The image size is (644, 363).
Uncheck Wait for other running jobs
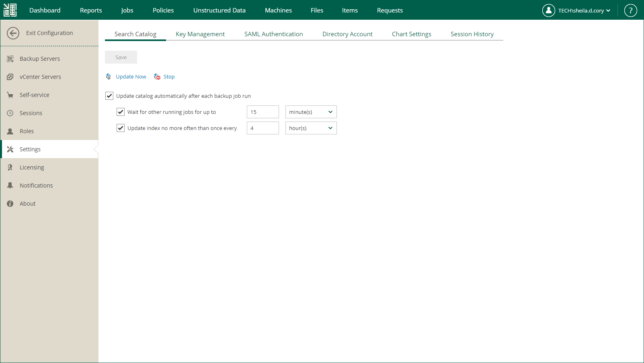[121, 112]
